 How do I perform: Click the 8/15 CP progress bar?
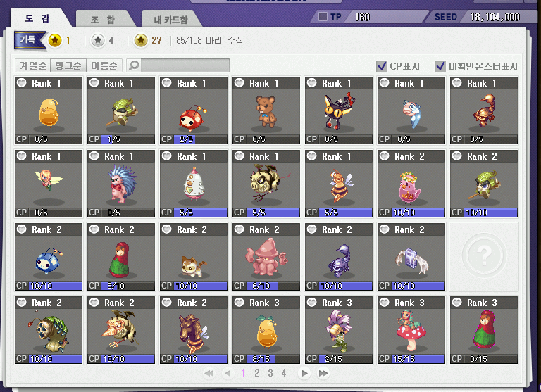pos(273,359)
